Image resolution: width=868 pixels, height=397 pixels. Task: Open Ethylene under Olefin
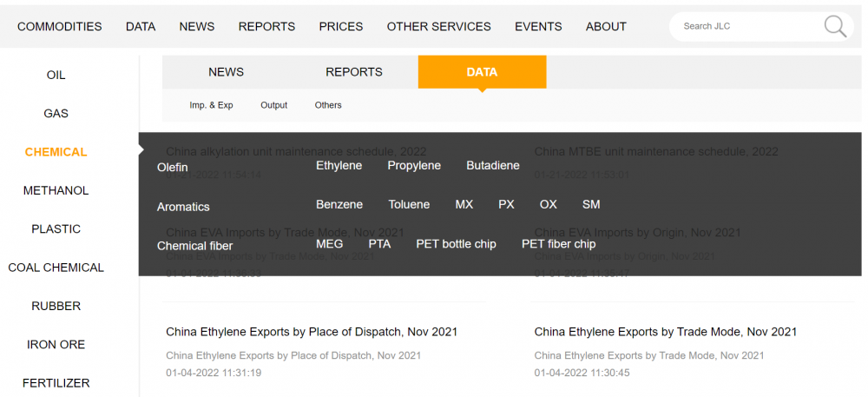tap(339, 166)
